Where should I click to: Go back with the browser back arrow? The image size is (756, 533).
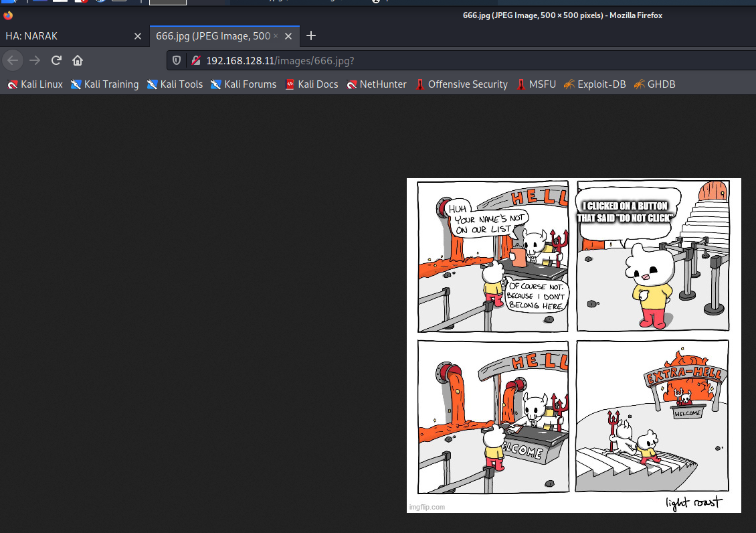pos(13,60)
